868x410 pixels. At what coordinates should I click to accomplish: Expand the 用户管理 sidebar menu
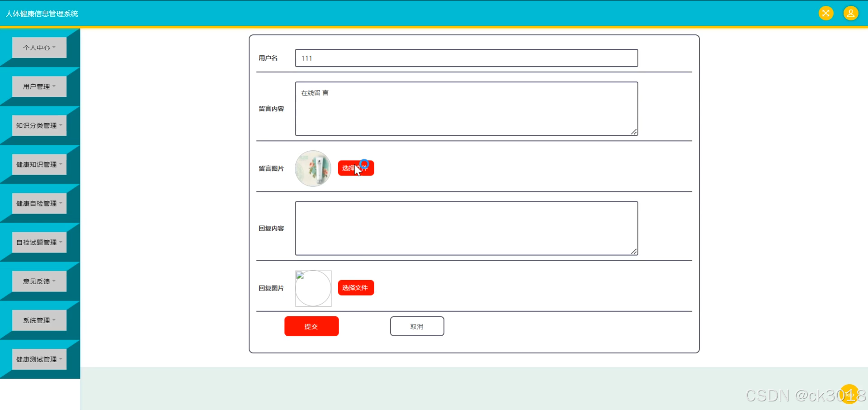pos(39,86)
